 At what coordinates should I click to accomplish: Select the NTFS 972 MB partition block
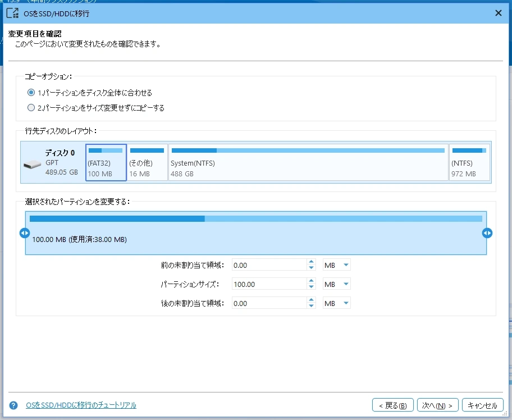pyautogui.click(x=469, y=162)
